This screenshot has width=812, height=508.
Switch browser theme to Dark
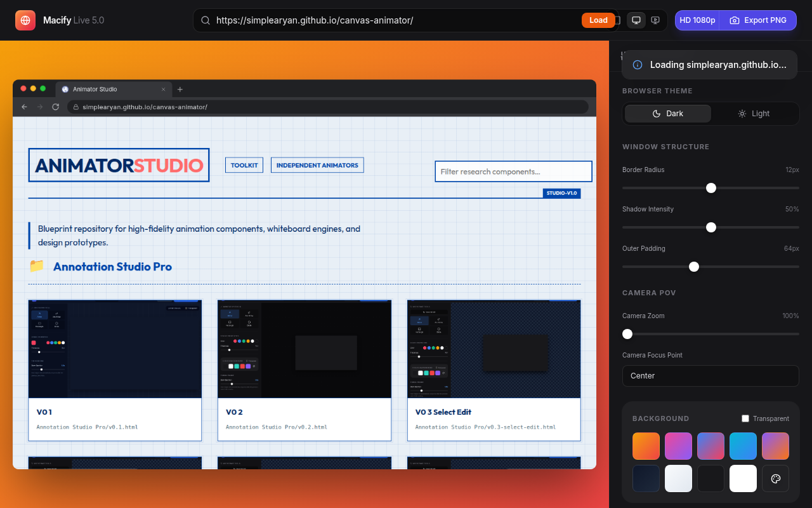pyautogui.click(x=668, y=114)
